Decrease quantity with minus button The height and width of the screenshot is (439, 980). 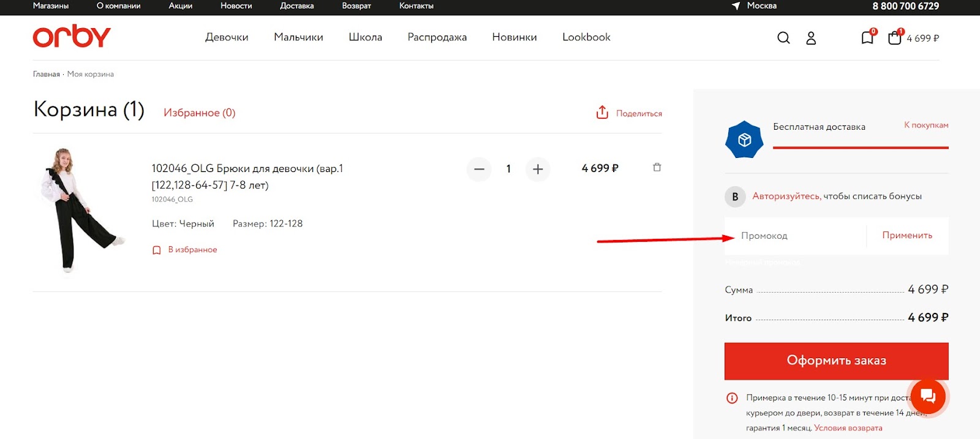479,169
